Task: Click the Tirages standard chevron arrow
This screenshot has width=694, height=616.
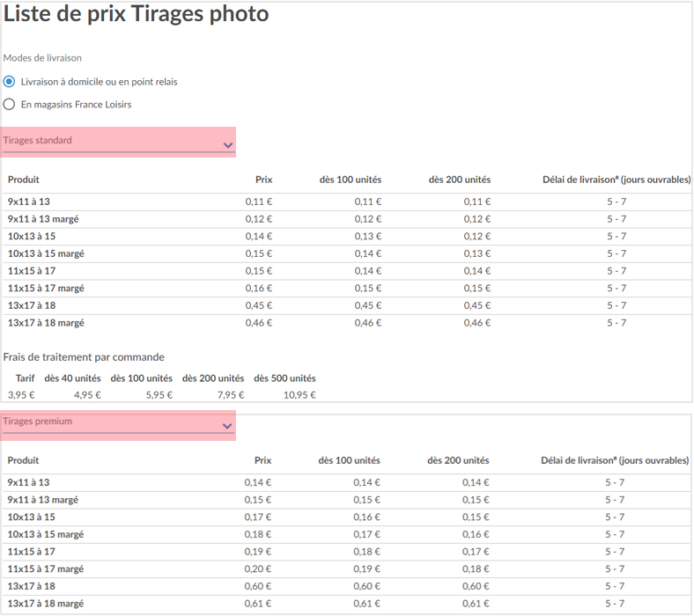Action: tap(228, 145)
